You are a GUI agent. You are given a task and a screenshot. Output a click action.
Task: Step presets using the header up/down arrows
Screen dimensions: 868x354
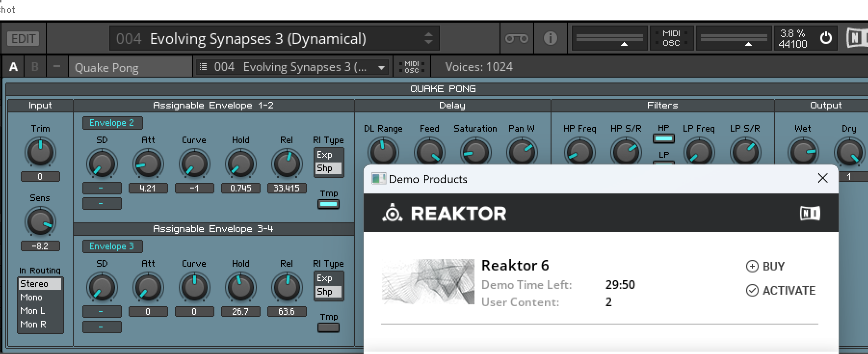pyautogui.click(x=428, y=39)
